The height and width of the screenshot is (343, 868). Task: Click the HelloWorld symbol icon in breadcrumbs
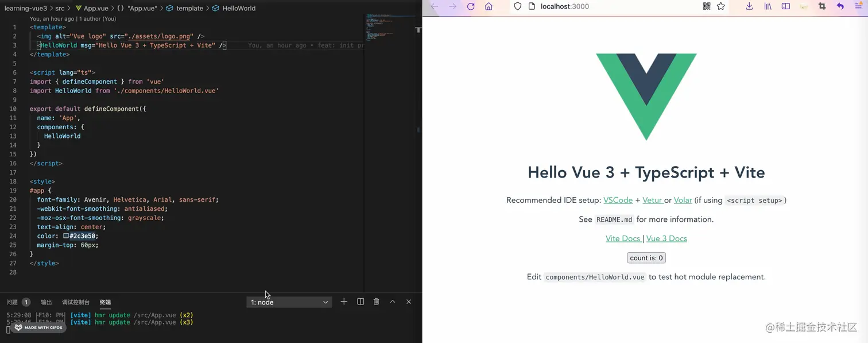[x=215, y=8]
